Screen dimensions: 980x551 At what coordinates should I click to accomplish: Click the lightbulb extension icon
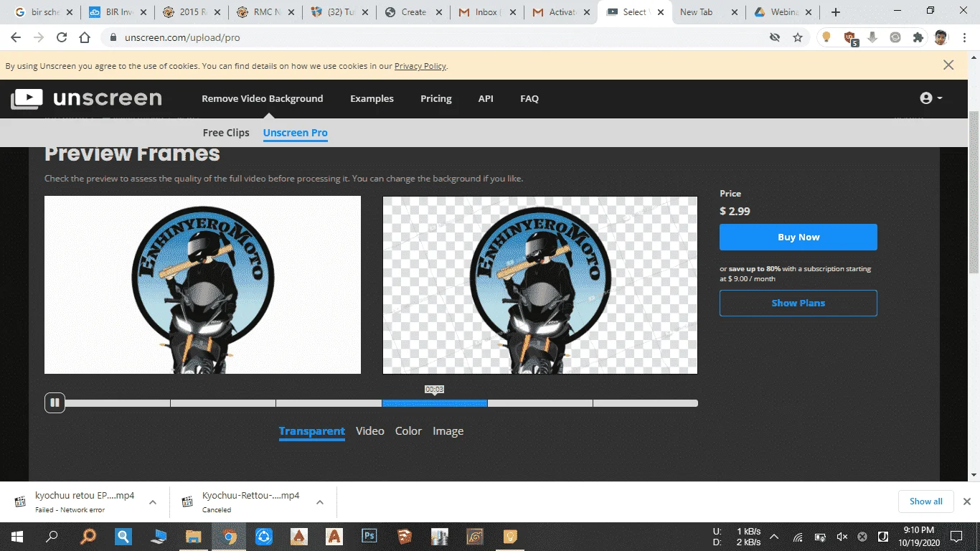(x=826, y=37)
